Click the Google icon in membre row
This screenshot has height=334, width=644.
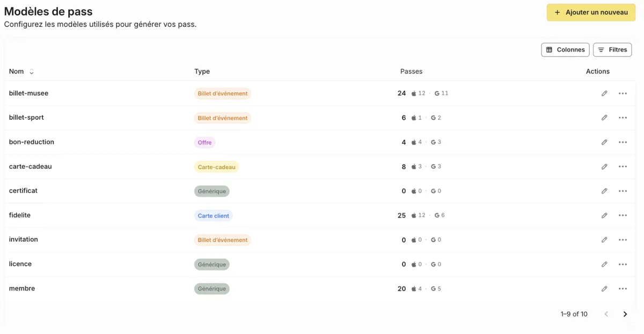[x=434, y=289]
